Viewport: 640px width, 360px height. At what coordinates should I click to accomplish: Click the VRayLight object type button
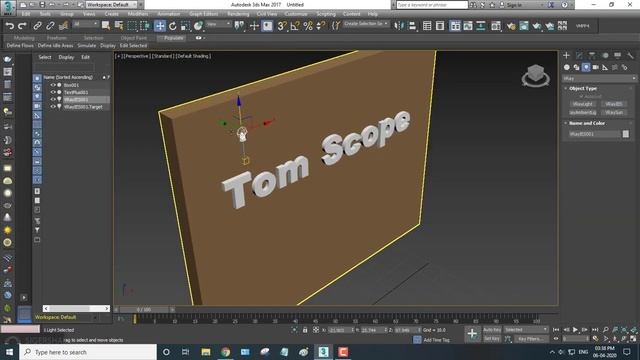click(582, 104)
